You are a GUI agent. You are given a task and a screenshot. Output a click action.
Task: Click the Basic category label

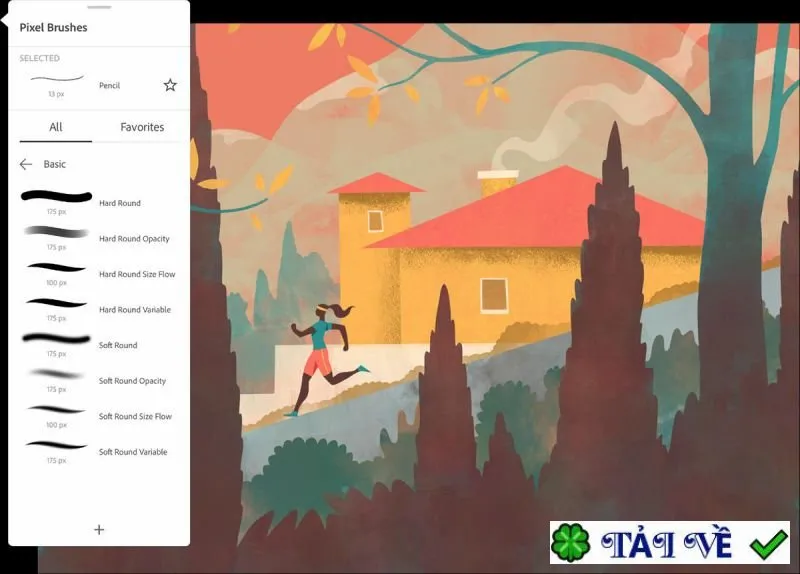pos(55,164)
